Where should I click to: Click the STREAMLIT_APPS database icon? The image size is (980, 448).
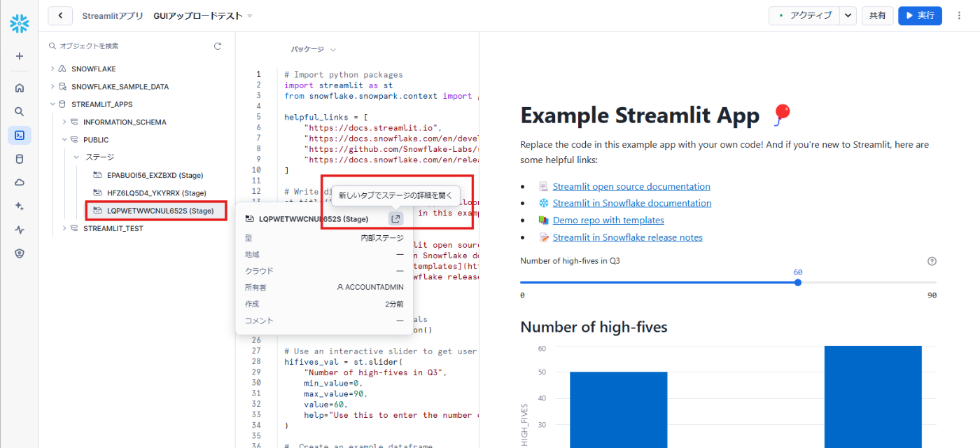tap(62, 104)
